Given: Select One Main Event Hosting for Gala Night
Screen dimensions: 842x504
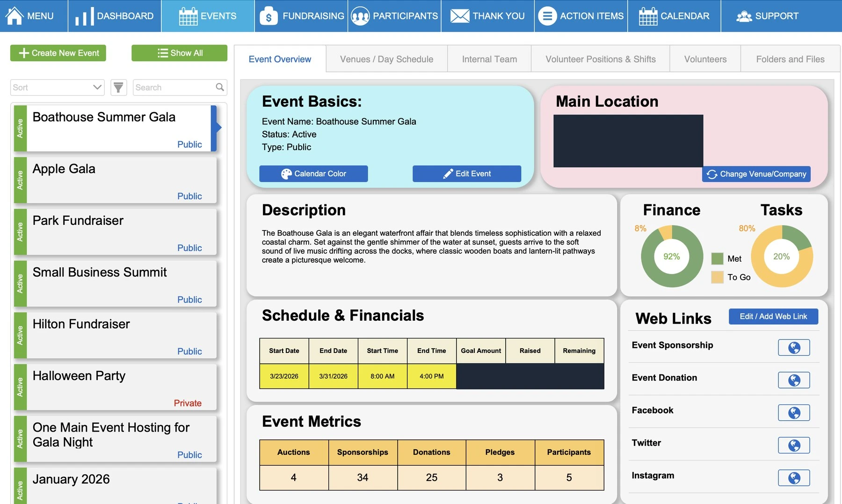Looking at the screenshot, I should [115, 439].
